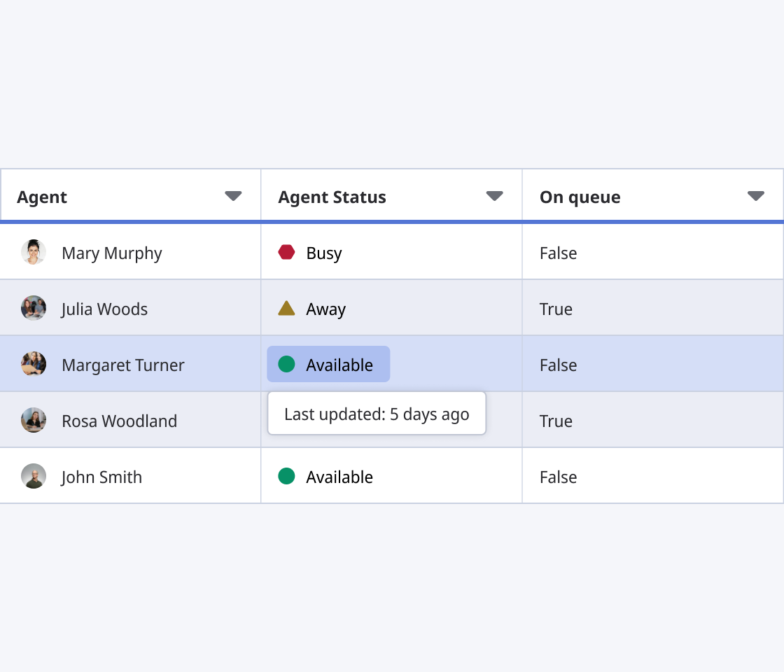Click John Smith's green Available icon

pyautogui.click(x=286, y=476)
